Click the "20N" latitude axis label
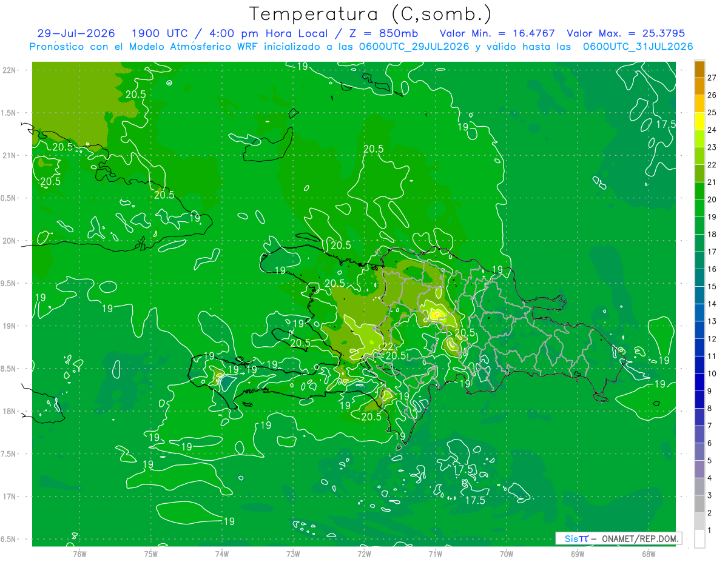This screenshot has width=728, height=562. 9,241
